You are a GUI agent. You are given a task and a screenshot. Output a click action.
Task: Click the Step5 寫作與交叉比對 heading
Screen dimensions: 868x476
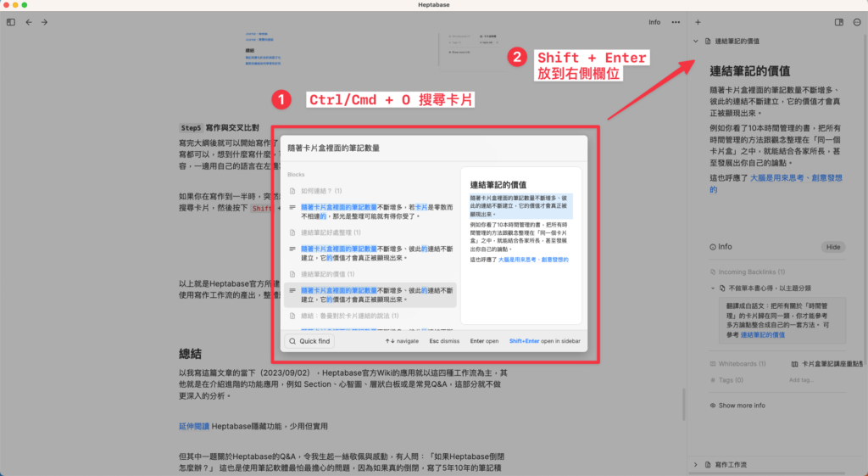pos(220,128)
